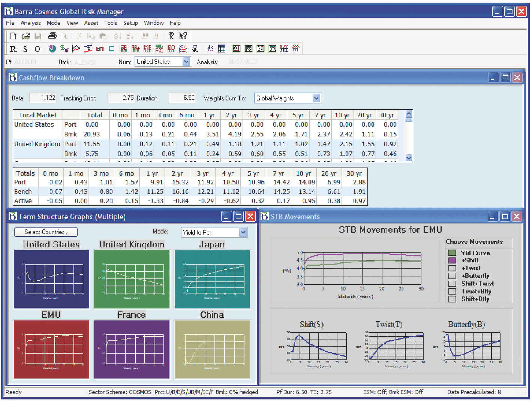Click the yld curve toolbar icon

point(210,49)
